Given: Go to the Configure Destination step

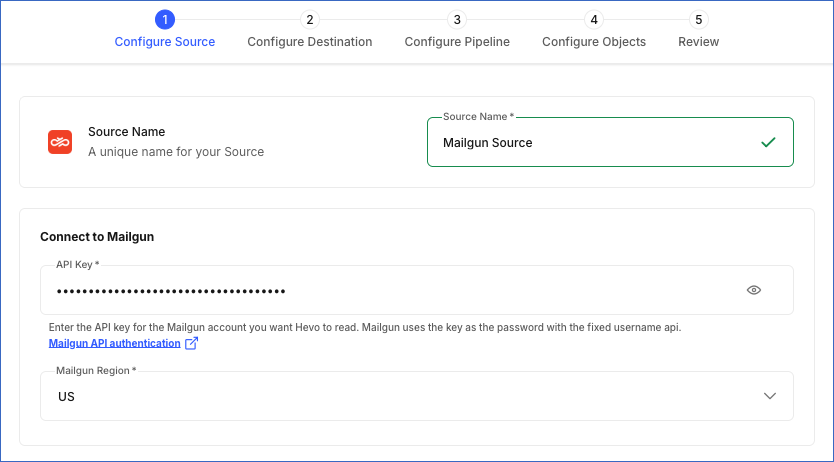Looking at the screenshot, I should point(310,41).
